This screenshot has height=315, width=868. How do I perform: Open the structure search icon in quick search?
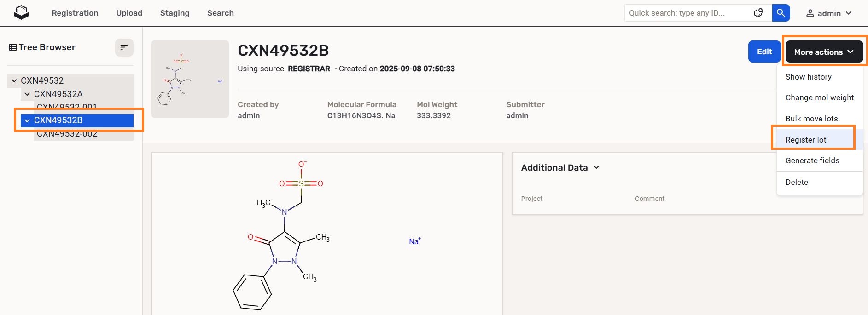[x=758, y=13]
